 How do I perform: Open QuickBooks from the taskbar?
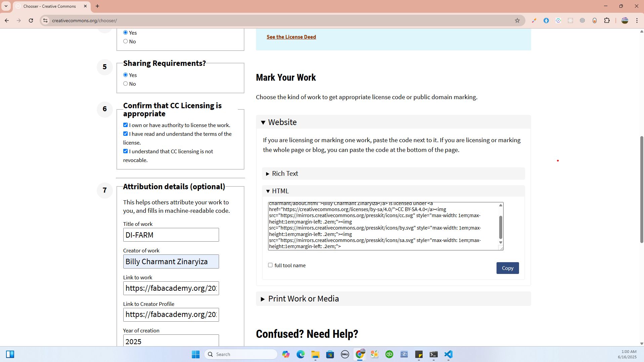click(389, 354)
